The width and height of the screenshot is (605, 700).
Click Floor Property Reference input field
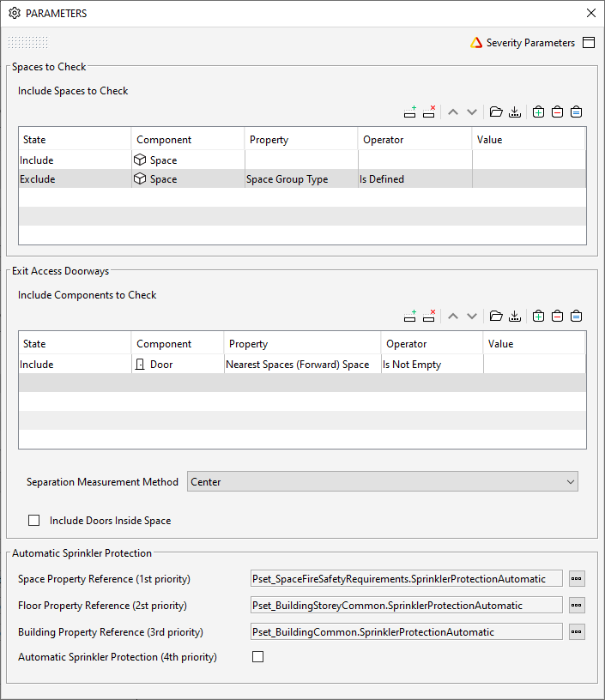tap(406, 606)
